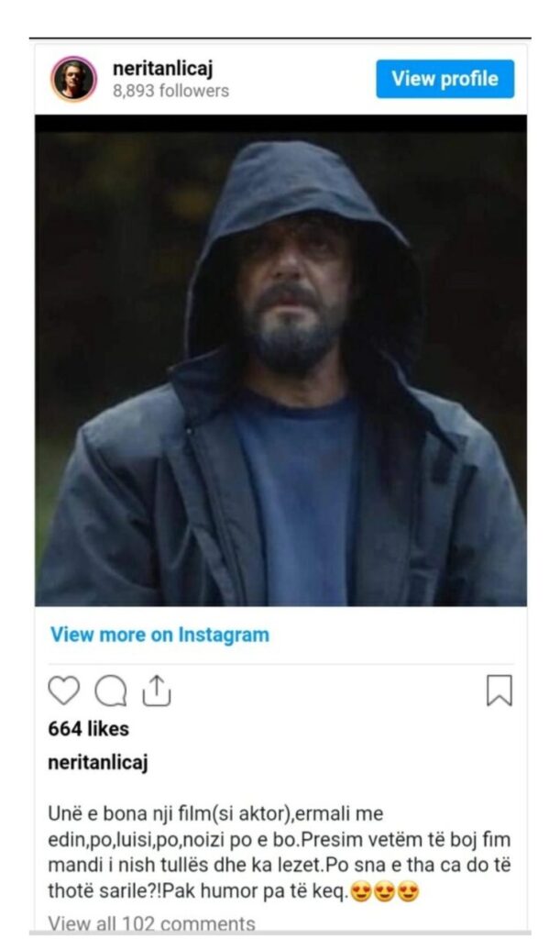Show who gave the 664 likes
Screen dimensions: 560x939
[89, 729]
